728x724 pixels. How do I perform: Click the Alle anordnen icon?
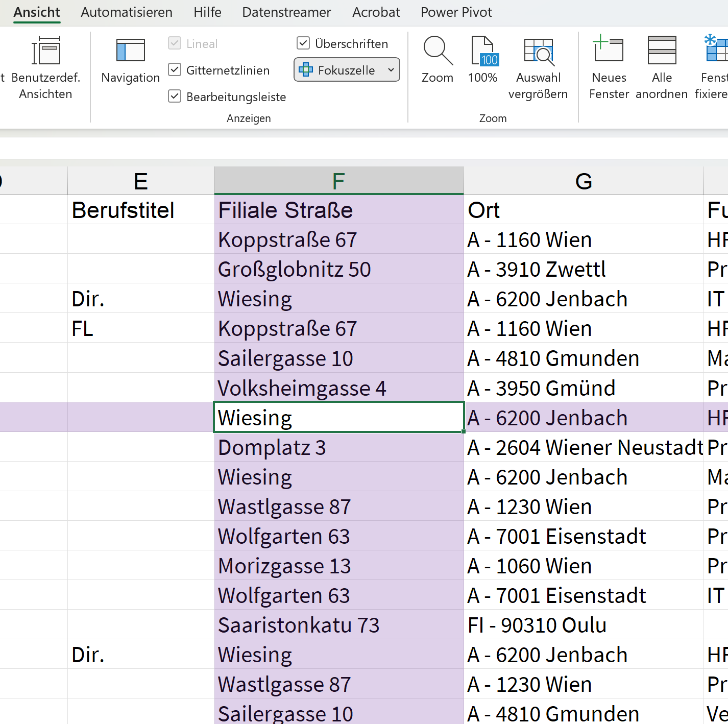pos(662,51)
